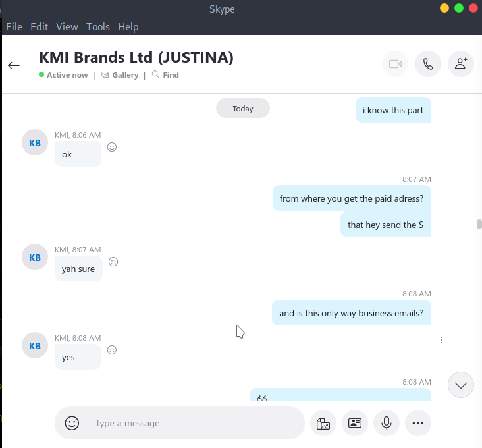Start an audio call via phone icon
482x448 pixels.
[428, 64]
